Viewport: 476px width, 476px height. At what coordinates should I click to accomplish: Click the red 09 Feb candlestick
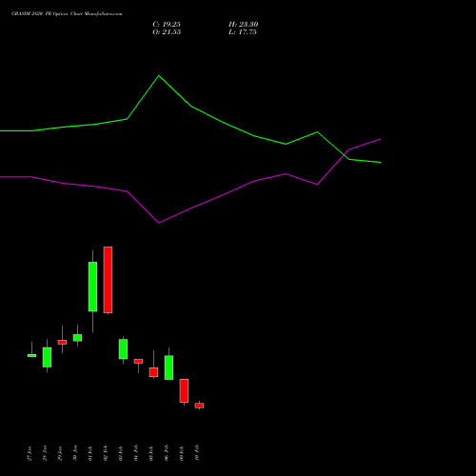click(x=184, y=390)
